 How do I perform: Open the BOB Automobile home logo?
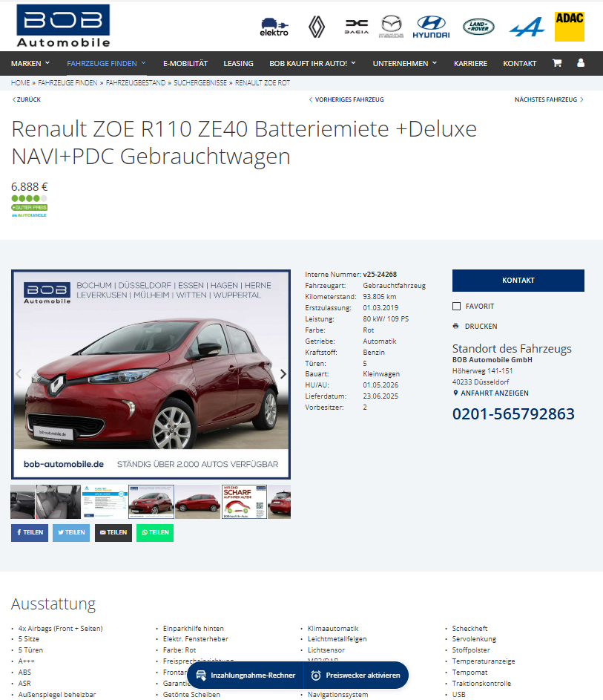click(x=63, y=26)
